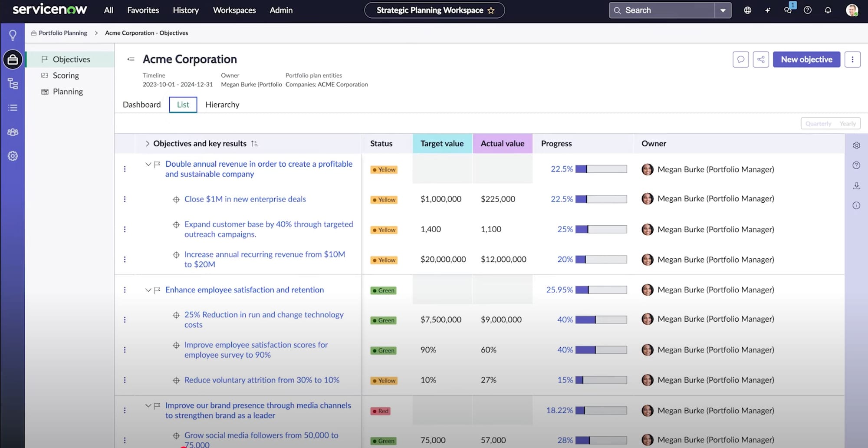Click the Actual value column header
Screen dimensions: 868x448
[x=503, y=144]
